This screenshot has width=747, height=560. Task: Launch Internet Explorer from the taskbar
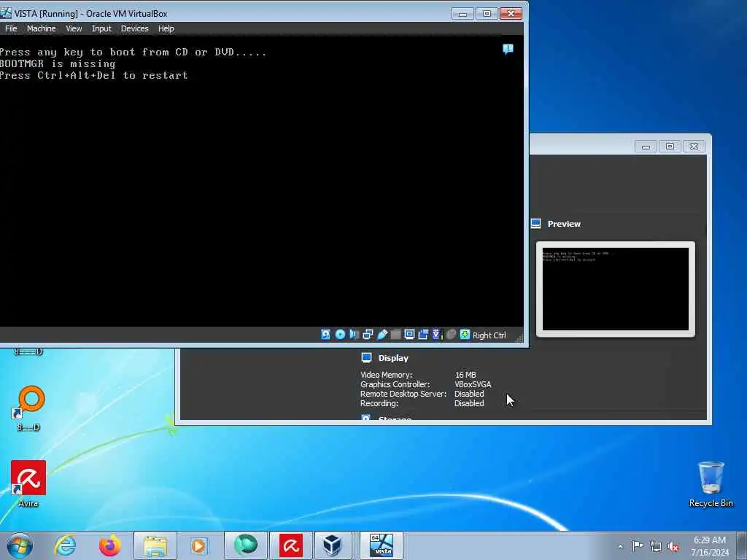65,545
